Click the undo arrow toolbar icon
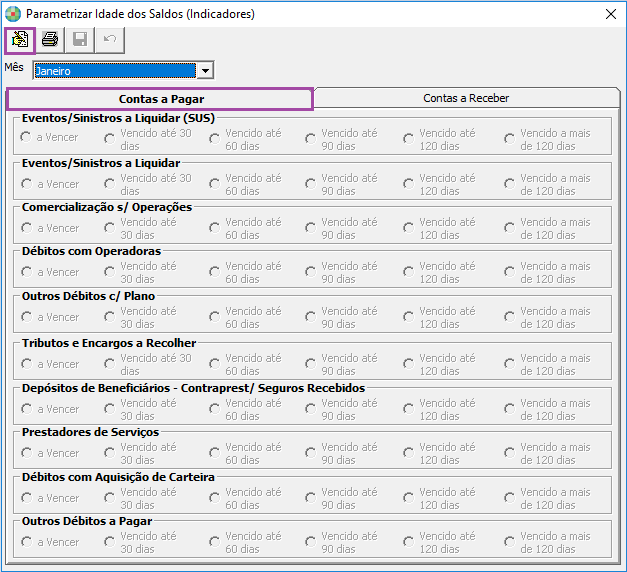 [108, 40]
